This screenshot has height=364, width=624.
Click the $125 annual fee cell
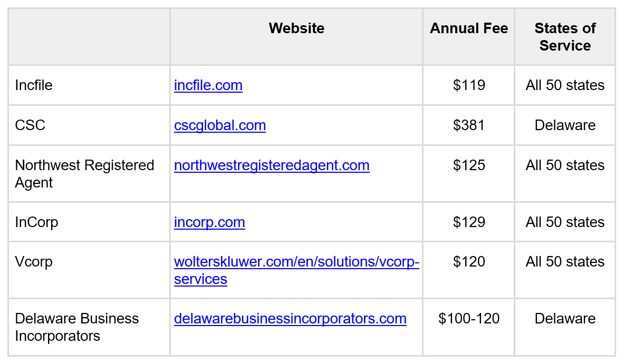[x=469, y=165]
